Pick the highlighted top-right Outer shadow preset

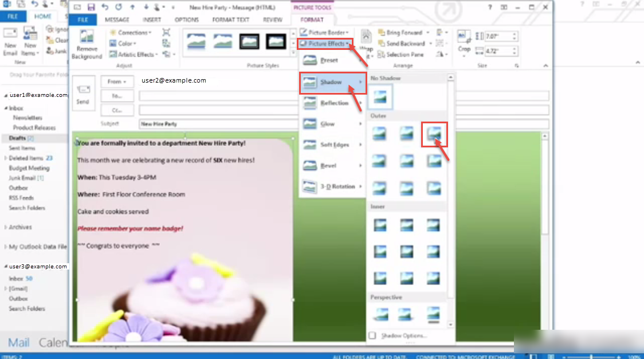(434, 134)
